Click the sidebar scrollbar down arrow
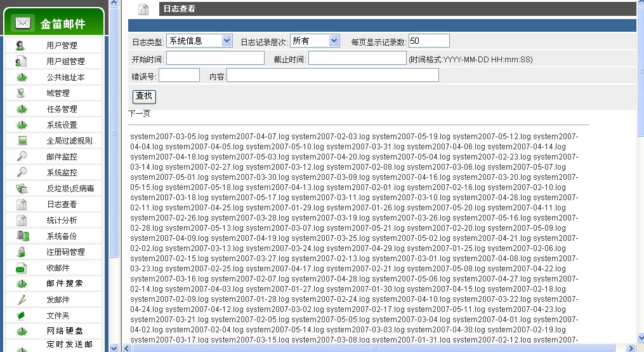The image size is (644, 352). (114, 348)
